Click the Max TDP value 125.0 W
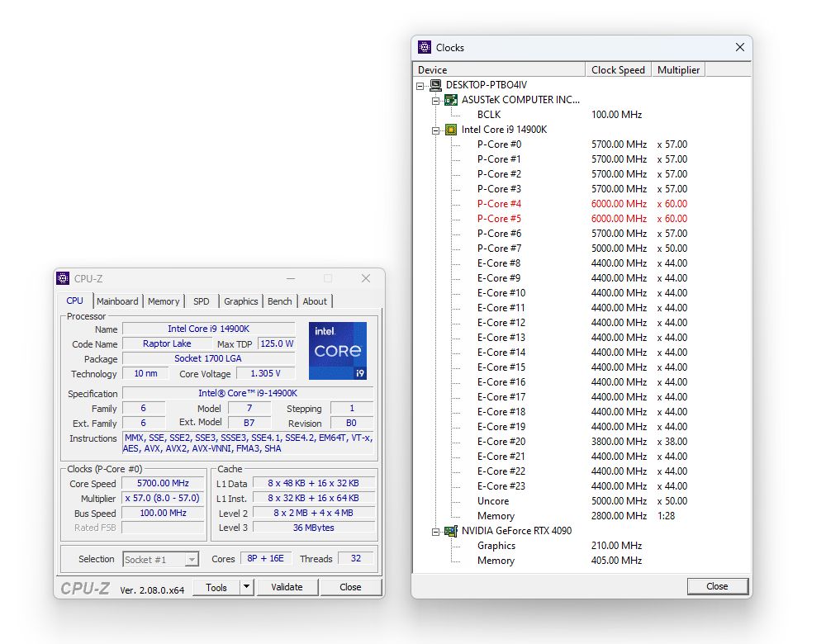Image resolution: width=826 pixels, height=644 pixels. click(277, 343)
